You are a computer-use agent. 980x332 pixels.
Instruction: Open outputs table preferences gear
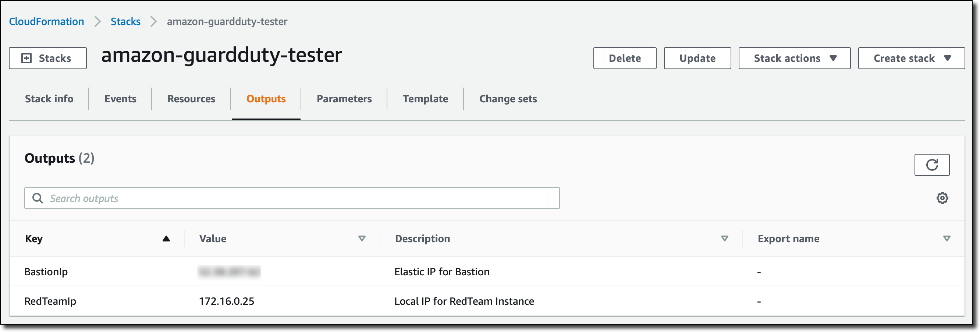pos(942,198)
